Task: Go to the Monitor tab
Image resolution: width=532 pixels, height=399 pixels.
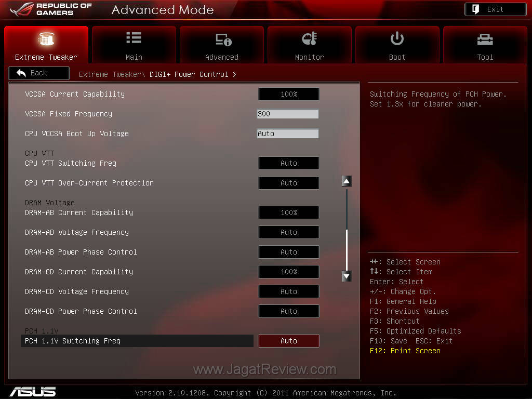Action: click(309, 45)
